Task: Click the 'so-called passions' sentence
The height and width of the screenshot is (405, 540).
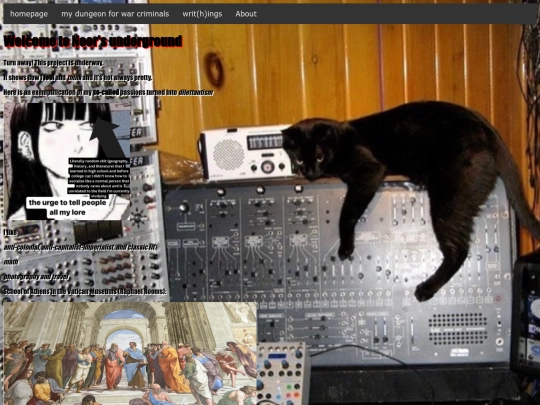Action: point(108,92)
